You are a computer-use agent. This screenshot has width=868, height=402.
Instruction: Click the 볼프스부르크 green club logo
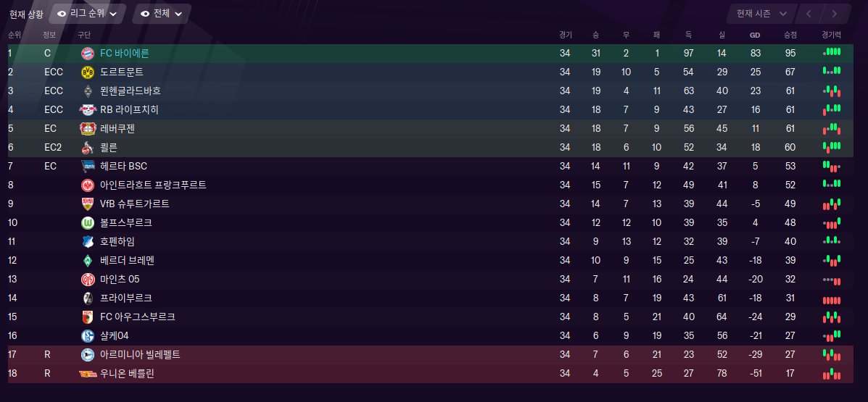[x=88, y=222]
